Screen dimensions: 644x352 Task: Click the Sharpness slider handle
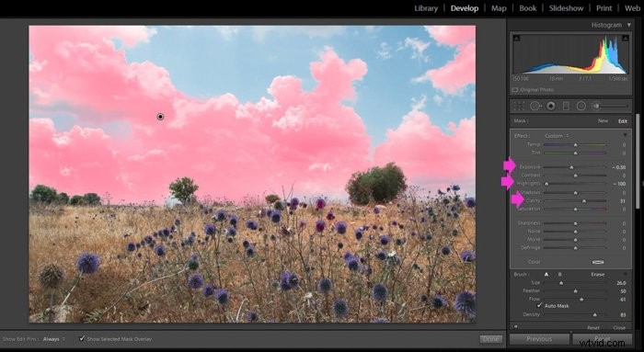click(x=575, y=223)
